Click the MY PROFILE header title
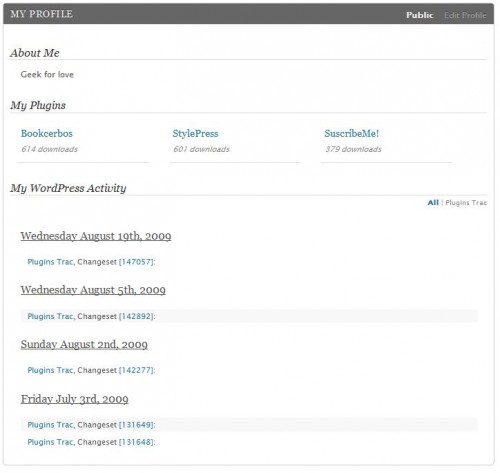 (41, 14)
